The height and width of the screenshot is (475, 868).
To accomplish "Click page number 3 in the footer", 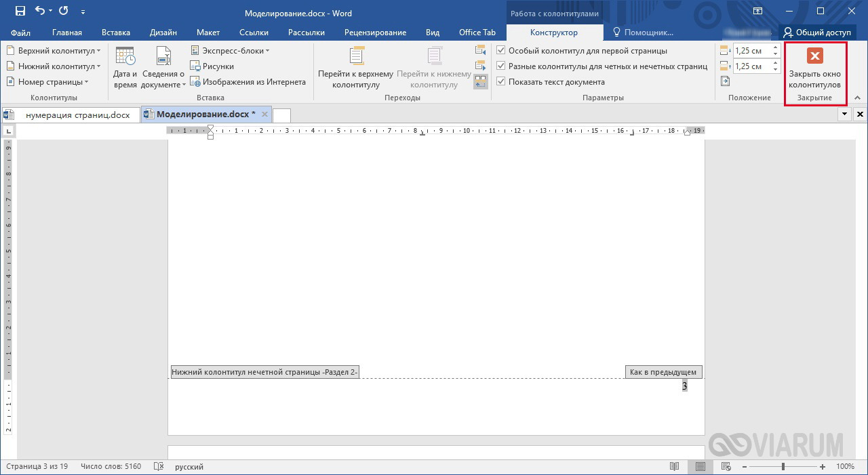I will 684,386.
